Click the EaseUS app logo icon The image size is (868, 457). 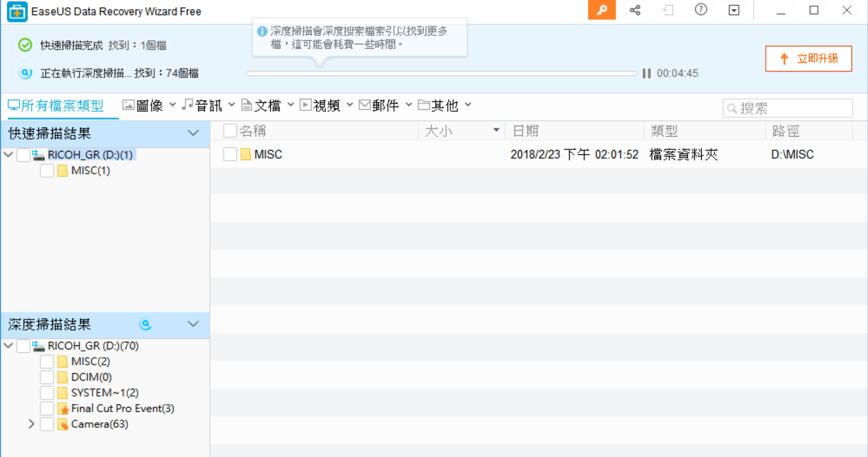click(17, 11)
